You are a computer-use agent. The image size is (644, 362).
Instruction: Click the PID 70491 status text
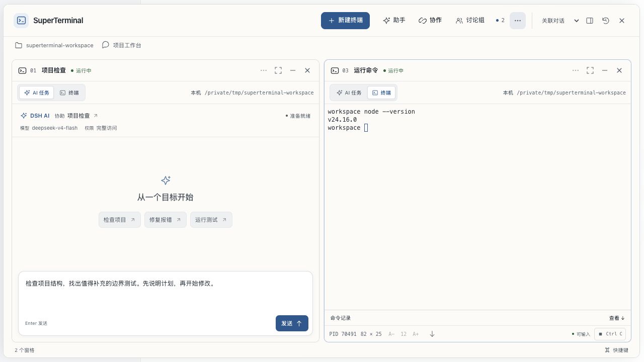[x=343, y=334]
